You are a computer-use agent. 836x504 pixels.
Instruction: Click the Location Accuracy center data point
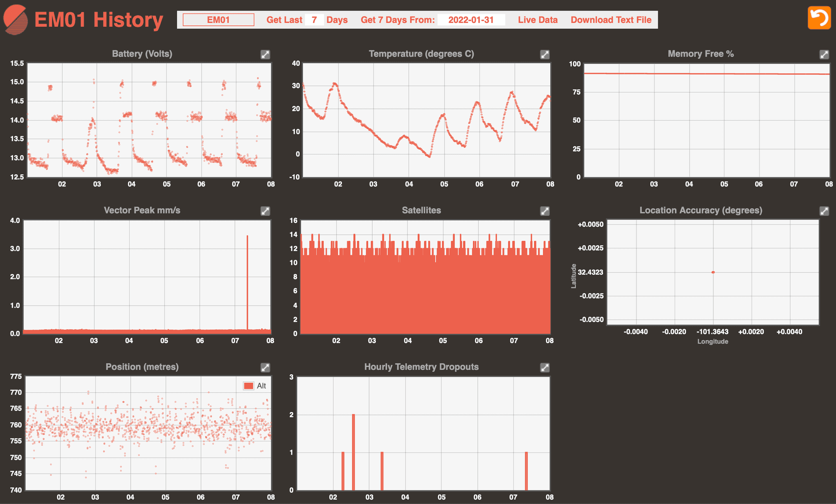(713, 272)
